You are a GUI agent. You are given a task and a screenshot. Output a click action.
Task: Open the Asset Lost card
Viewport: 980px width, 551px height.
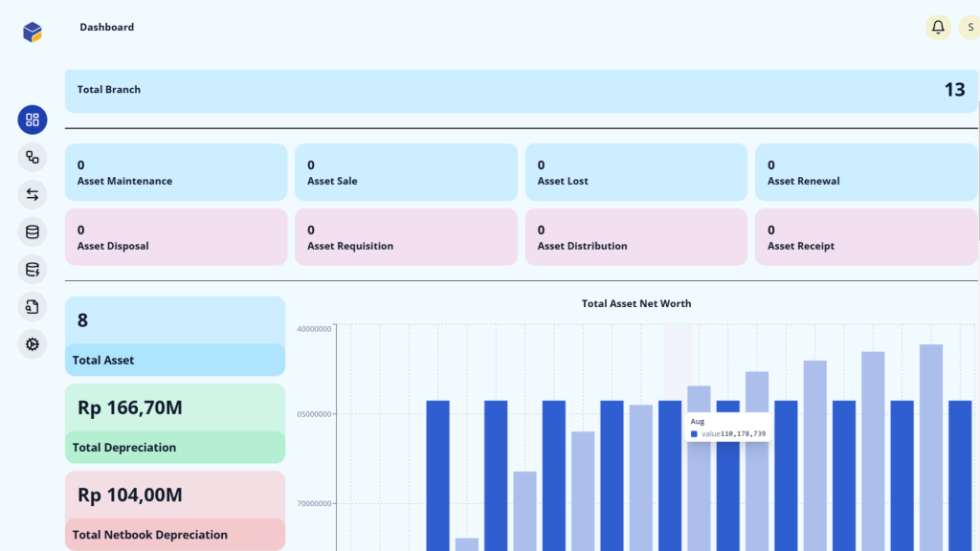point(635,172)
